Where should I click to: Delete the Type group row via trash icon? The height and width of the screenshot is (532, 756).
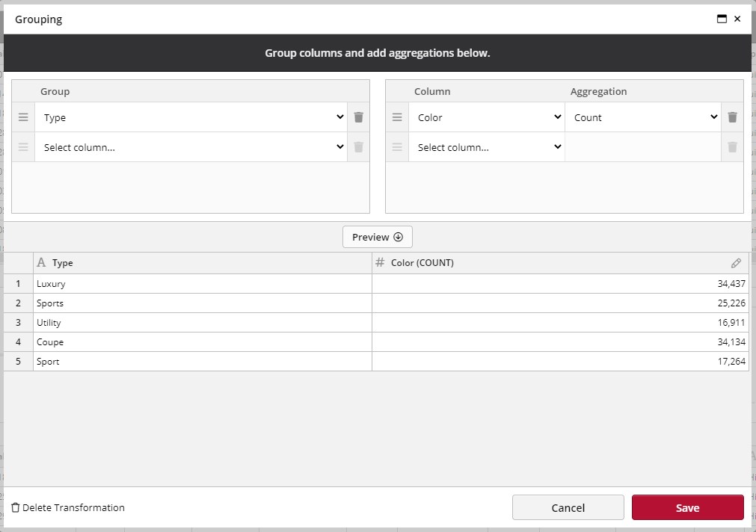tap(358, 117)
